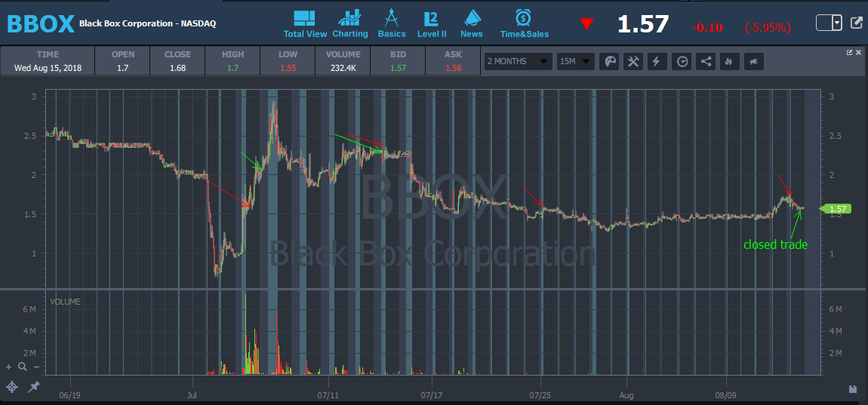Open the 15M interval dropdown
Image resolution: width=868 pixels, height=405 pixels.
pos(576,61)
